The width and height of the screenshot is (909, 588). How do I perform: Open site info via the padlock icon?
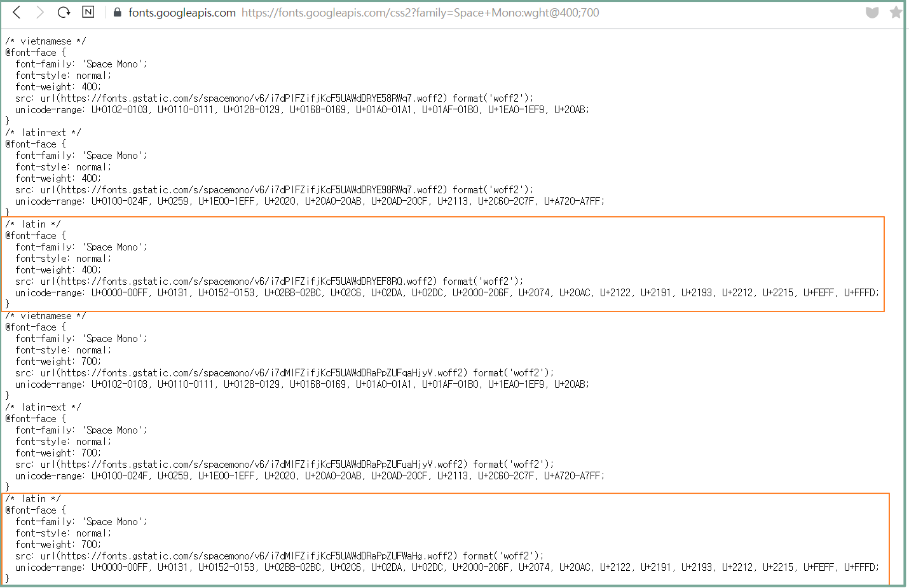117,12
